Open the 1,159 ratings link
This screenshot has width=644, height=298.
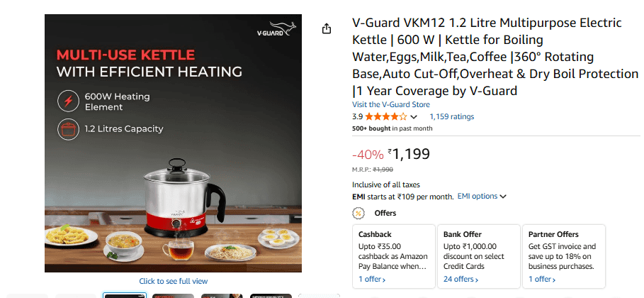(452, 117)
